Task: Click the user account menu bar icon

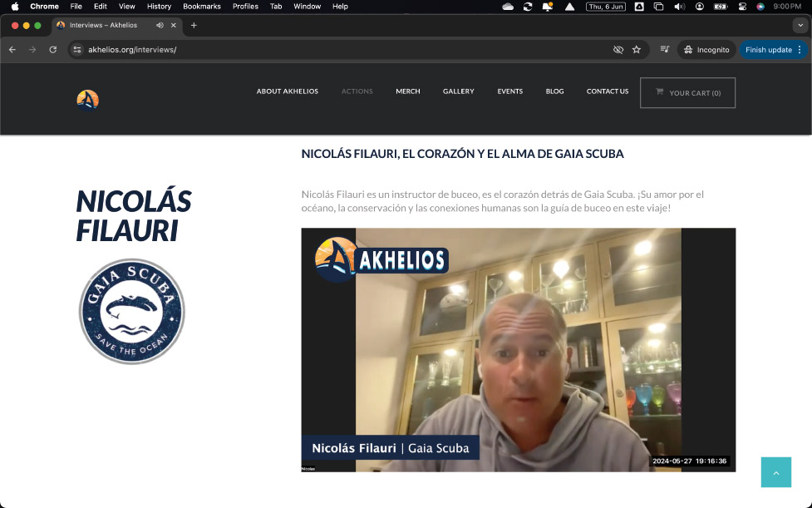Action: (700, 7)
